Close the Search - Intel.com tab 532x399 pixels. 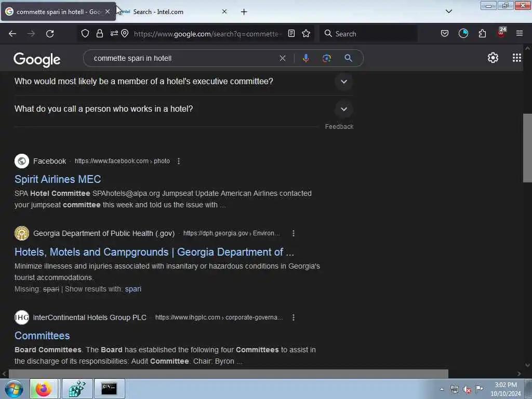(224, 11)
